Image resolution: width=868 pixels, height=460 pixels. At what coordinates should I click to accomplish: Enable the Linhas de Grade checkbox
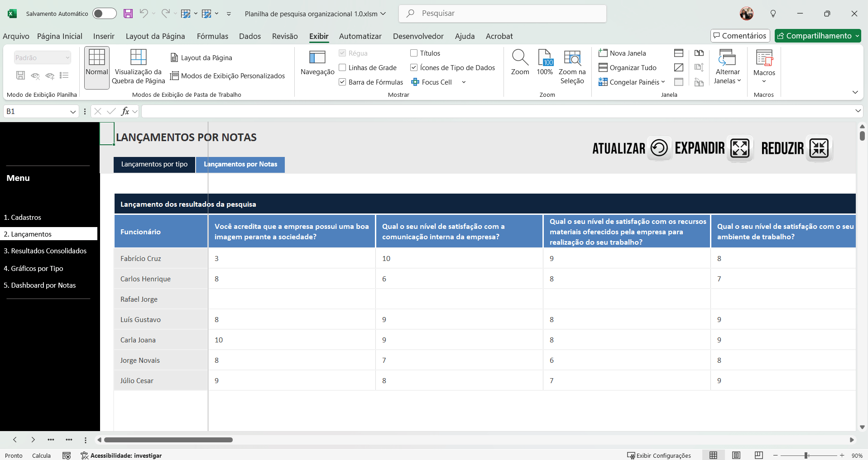coord(343,67)
